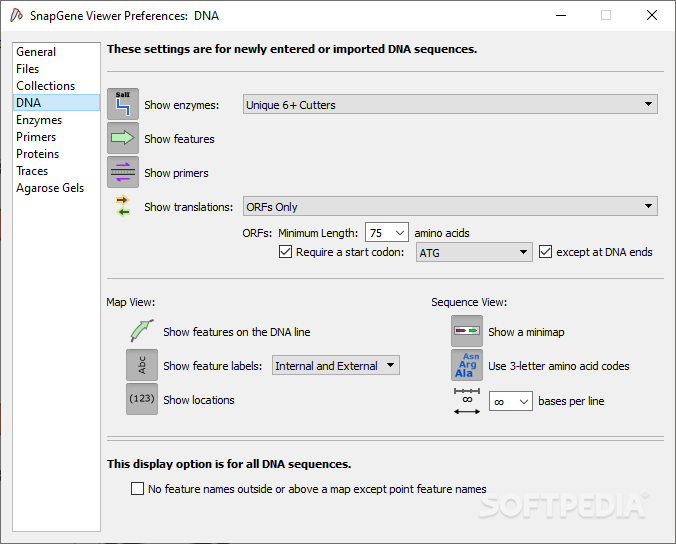The width and height of the screenshot is (676, 544).
Task: Select Proteins in the preferences list
Action: click(x=56, y=154)
